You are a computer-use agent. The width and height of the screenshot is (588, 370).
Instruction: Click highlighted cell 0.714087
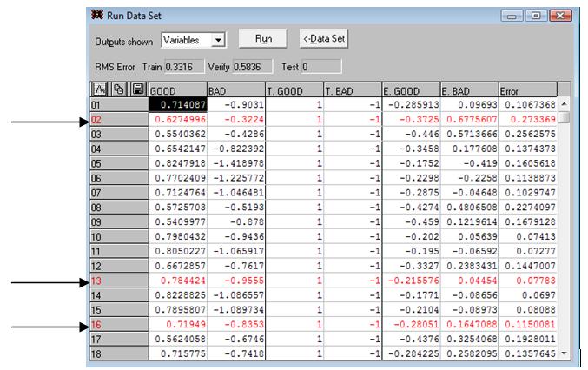click(x=178, y=104)
